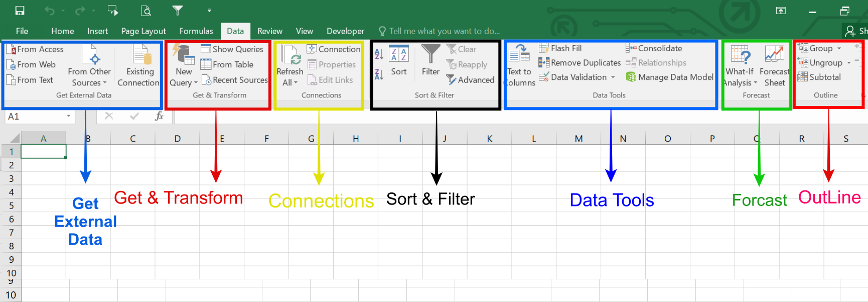
Task: Click Remove Duplicates
Action: click(580, 63)
